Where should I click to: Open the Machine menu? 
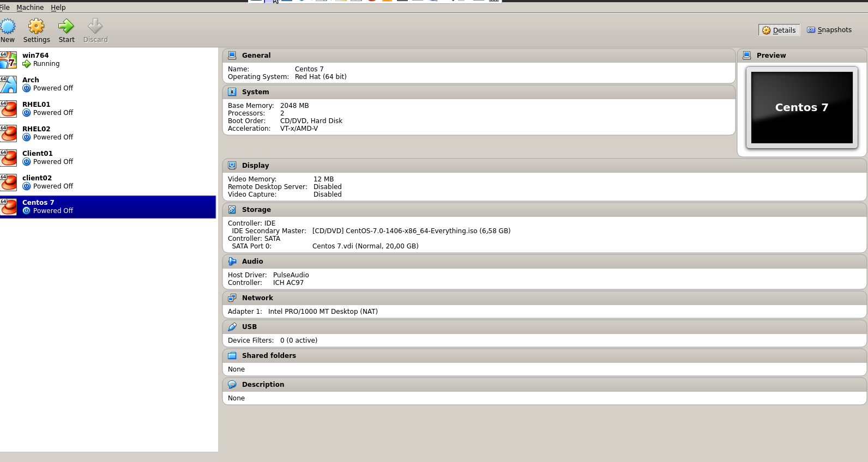click(x=30, y=8)
